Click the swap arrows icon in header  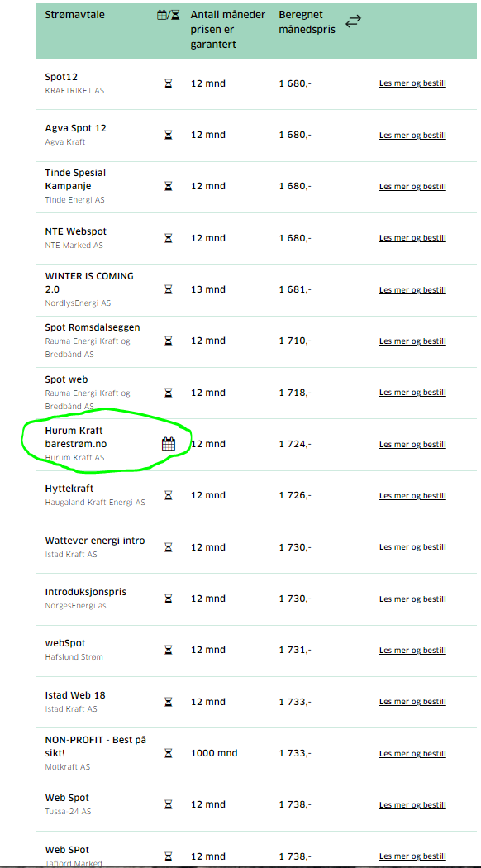click(353, 21)
